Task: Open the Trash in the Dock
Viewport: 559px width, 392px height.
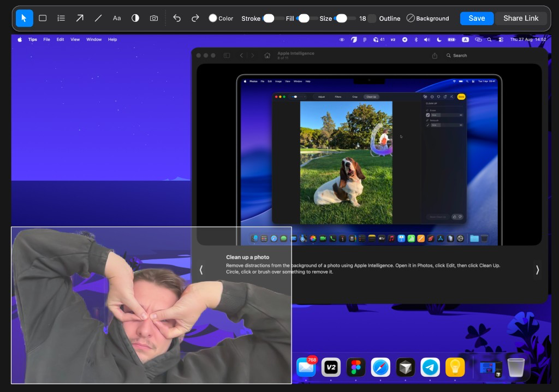Action: [x=516, y=368]
